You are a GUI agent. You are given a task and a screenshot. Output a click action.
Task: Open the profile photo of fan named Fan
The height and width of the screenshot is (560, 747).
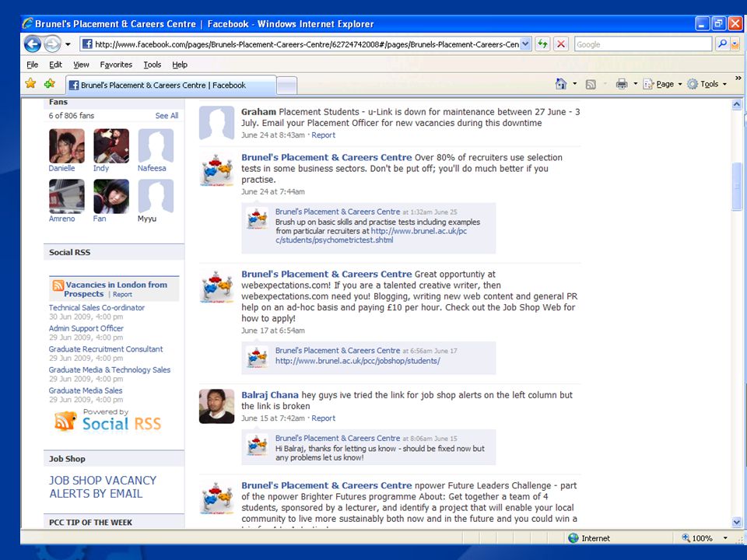[x=111, y=196]
